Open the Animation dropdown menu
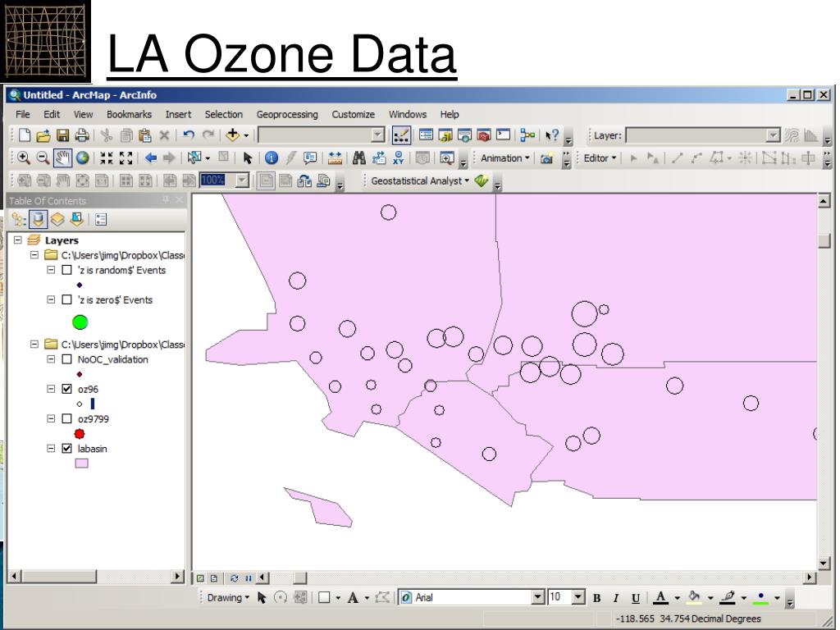840x630 pixels. click(x=505, y=158)
